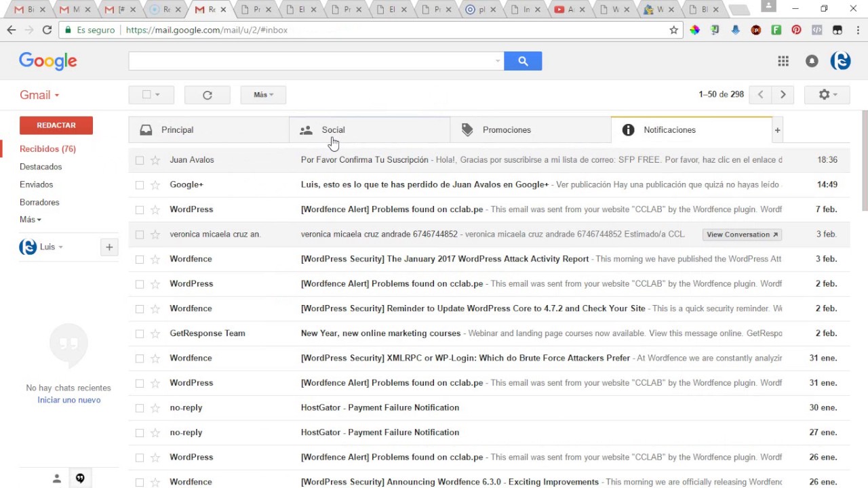The image size is (868, 488).
Task: Click the blue search magnifier button
Action: pos(523,61)
